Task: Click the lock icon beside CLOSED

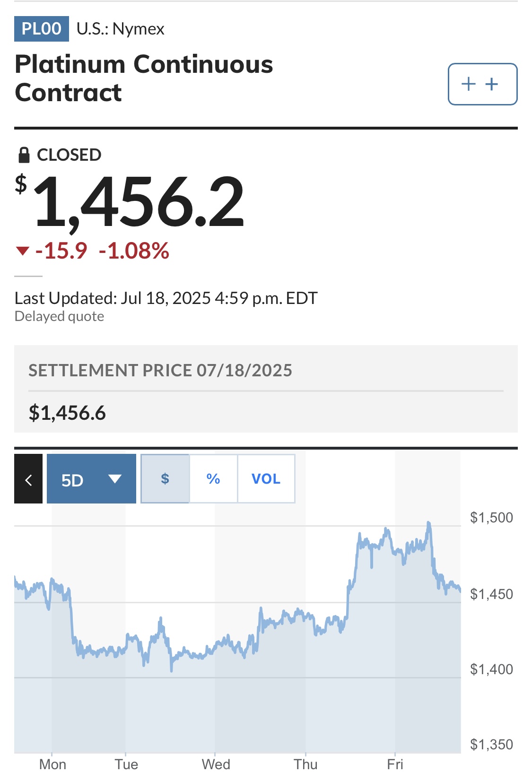Action: 24,155
